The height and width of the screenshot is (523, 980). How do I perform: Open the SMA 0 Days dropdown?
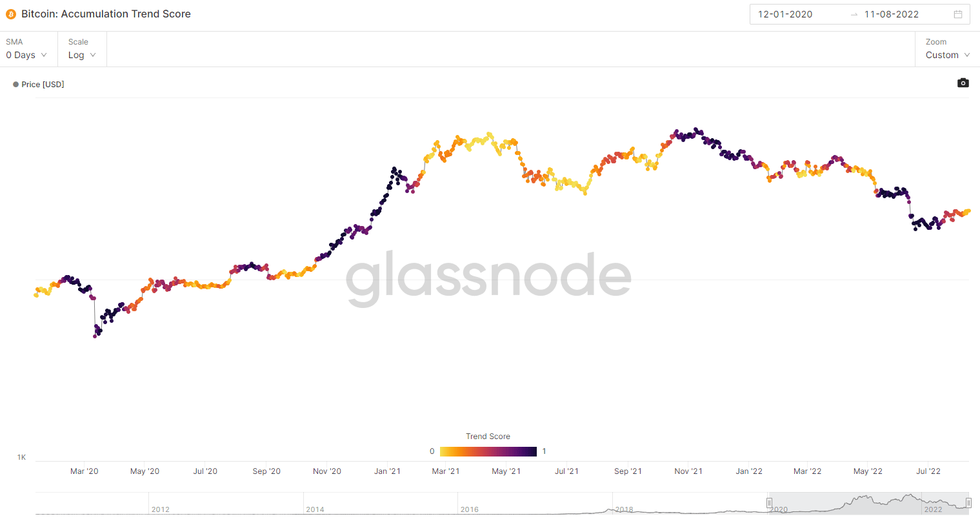(x=26, y=55)
